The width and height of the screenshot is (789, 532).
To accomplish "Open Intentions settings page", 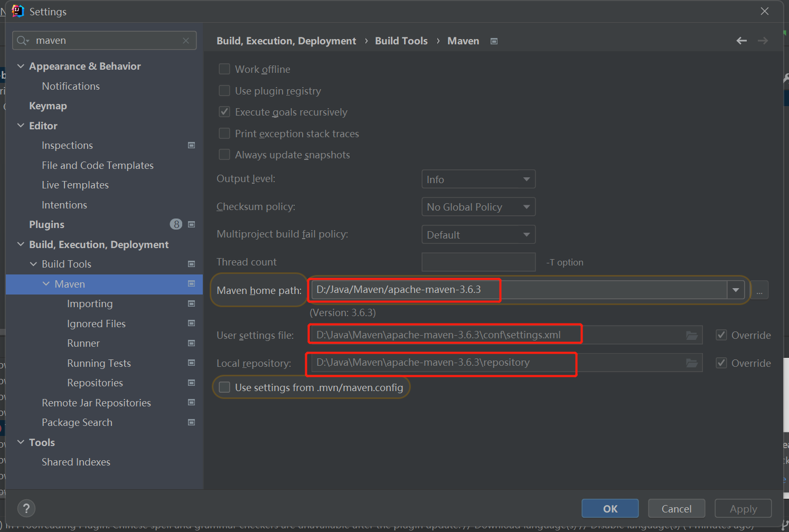I will coord(64,205).
